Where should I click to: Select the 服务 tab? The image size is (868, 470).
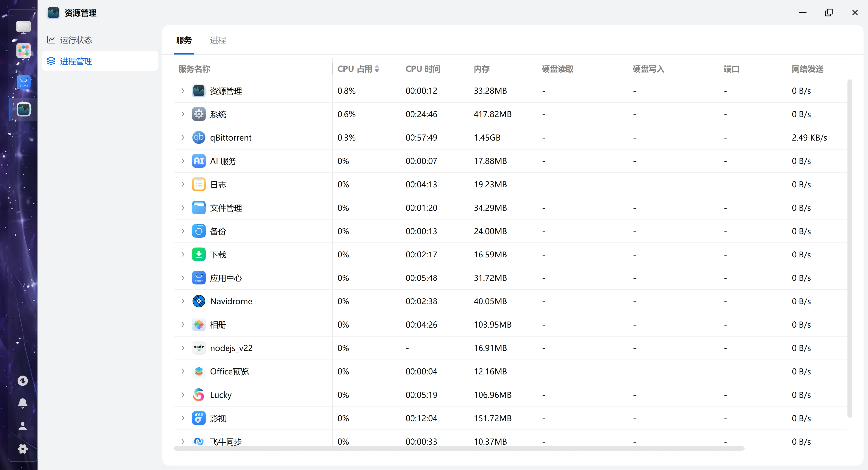point(184,40)
